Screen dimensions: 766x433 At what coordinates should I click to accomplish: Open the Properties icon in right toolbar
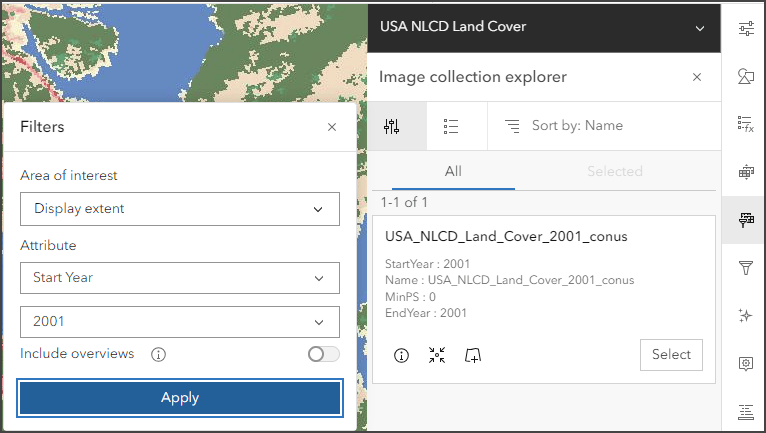tap(746, 29)
